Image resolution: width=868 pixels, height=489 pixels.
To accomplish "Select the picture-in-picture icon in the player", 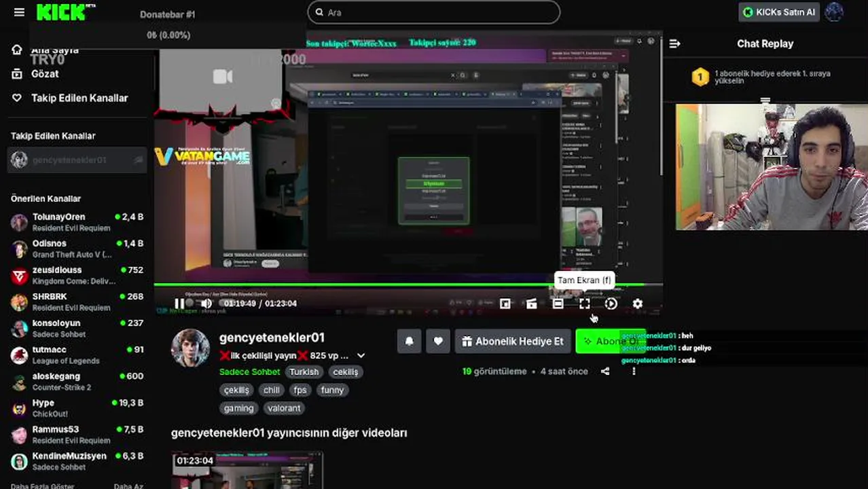I will tap(505, 304).
